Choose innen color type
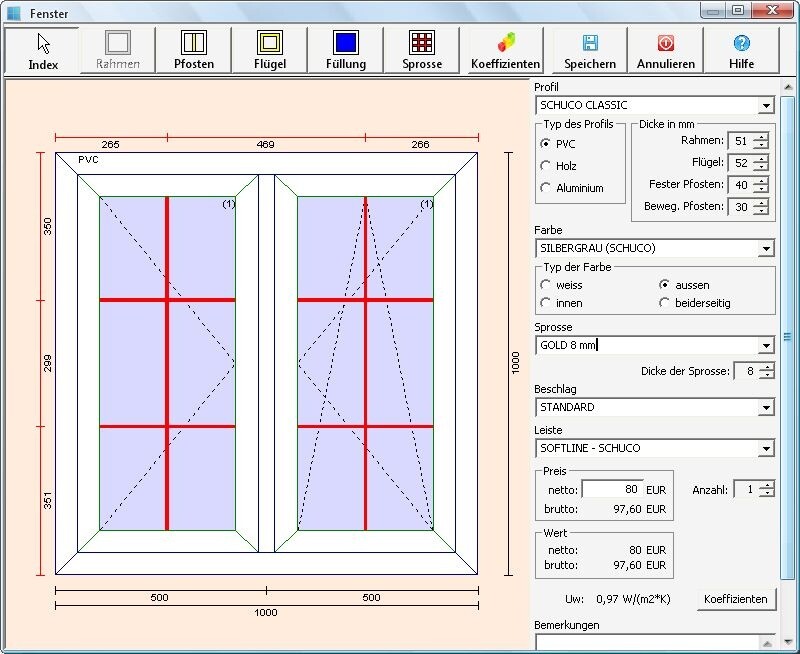800x654 pixels. (545, 303)
